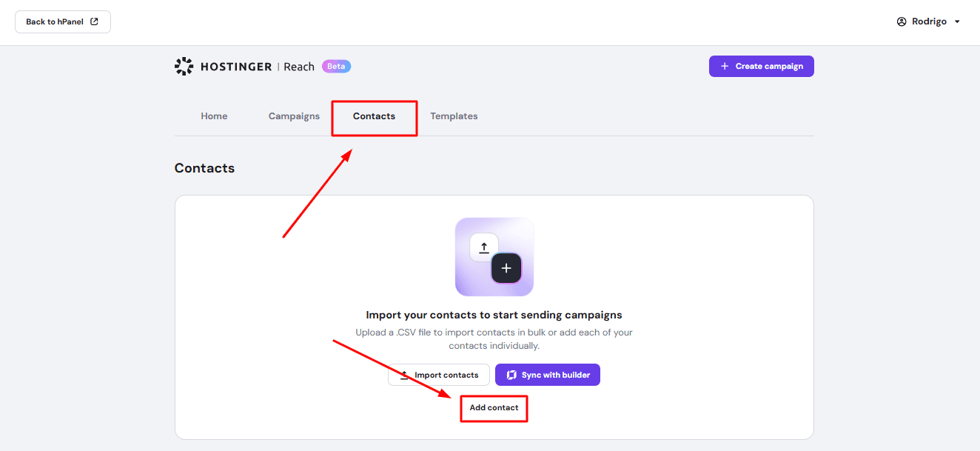Switch to the Home tab

pyautogui.click(x=214, y=116)
